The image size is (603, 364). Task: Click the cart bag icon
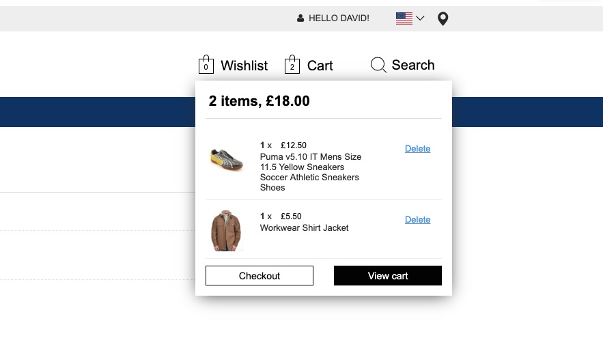pos(292,65)
